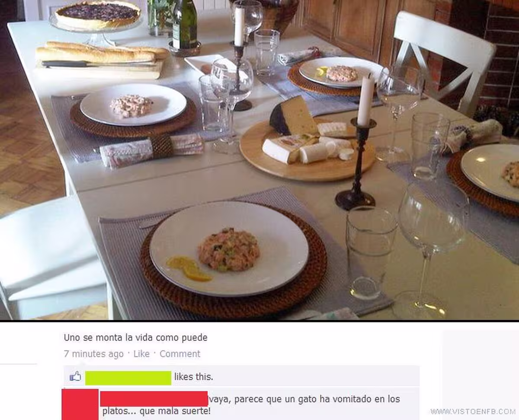
Task: Click the baguettes on the cutting board
Action: coord(102,52)
